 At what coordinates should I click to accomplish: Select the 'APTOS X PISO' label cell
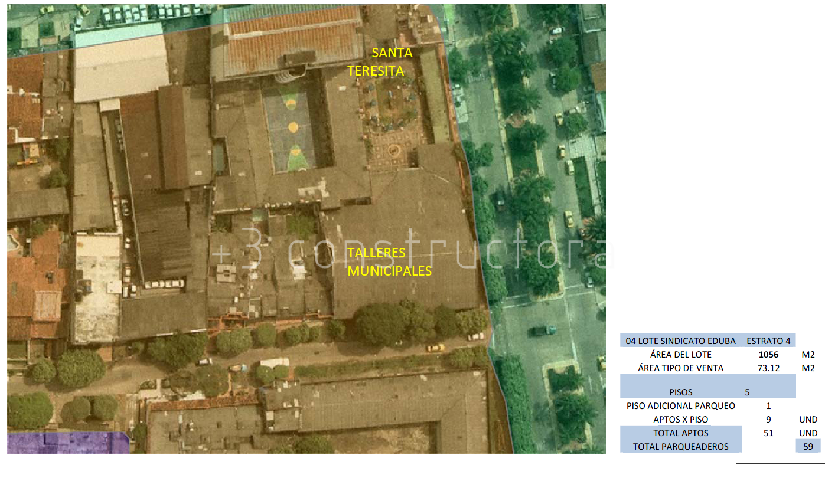tap(680, 420)
